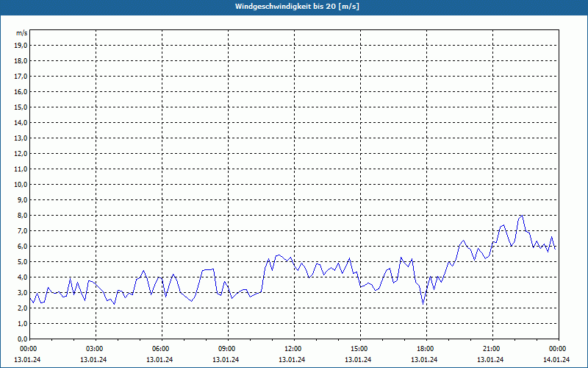Click the '3,0' y-axis value
Image resolution: width=588 pixels, height=368 pixels.
(23, 292)
